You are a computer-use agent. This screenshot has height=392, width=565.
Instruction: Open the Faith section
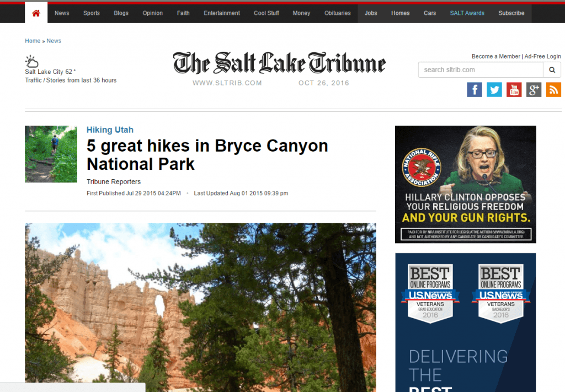[183, 13]
